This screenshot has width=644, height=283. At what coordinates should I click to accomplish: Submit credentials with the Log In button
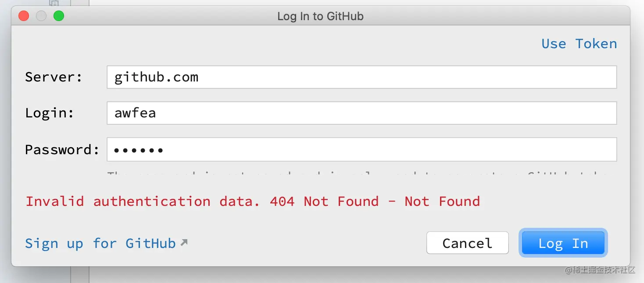tap(563, 243)
